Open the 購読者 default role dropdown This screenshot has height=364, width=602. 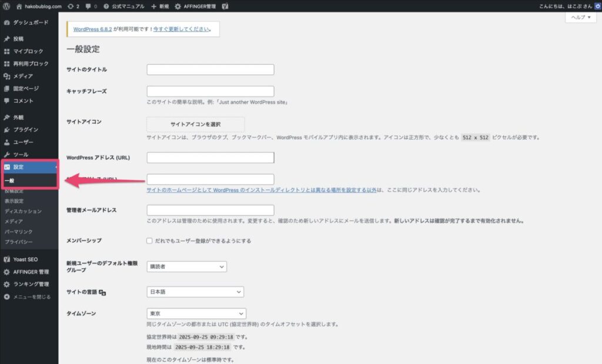click(186, 267)
